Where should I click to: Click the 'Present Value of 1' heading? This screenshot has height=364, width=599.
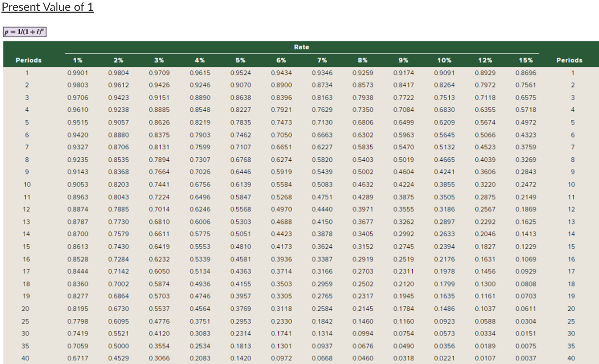tap(48, 7)
